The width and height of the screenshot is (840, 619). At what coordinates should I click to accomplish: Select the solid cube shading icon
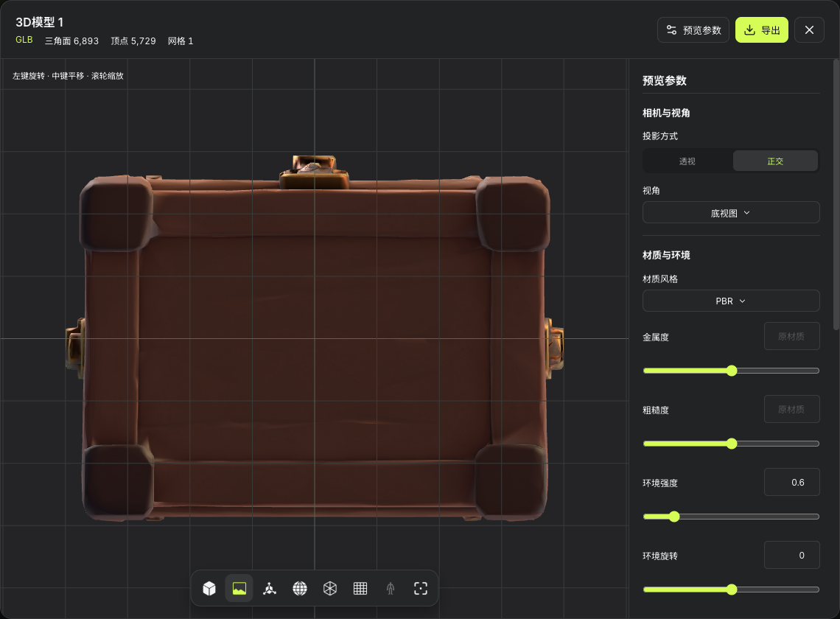[x=209, y=589]
